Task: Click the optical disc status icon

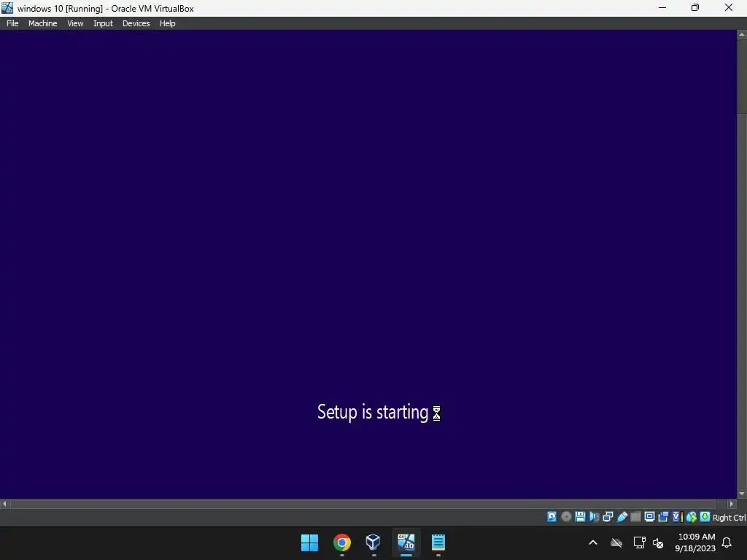Action: (566, 517)
